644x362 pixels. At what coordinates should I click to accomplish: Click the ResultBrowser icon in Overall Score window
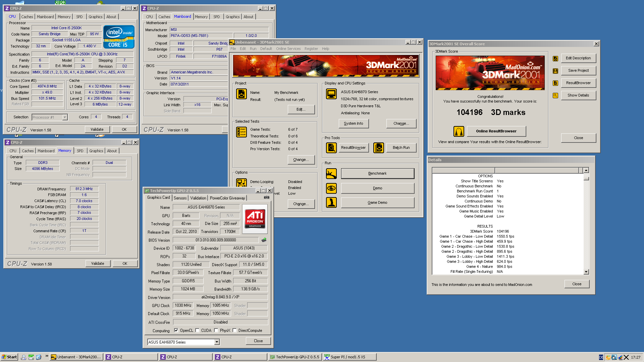[555, 83]
